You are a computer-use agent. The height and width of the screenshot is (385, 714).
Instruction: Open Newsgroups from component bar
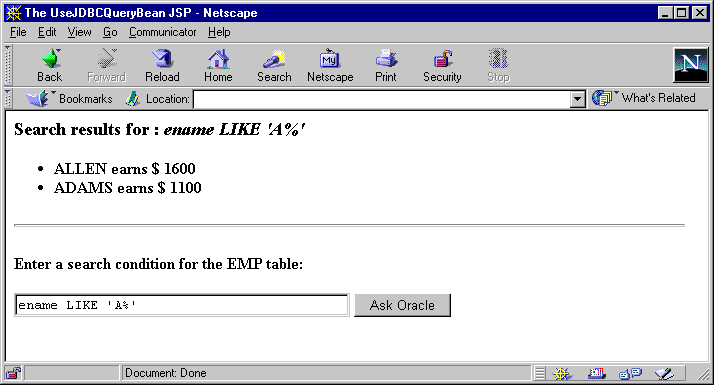(x=631, y=374)
